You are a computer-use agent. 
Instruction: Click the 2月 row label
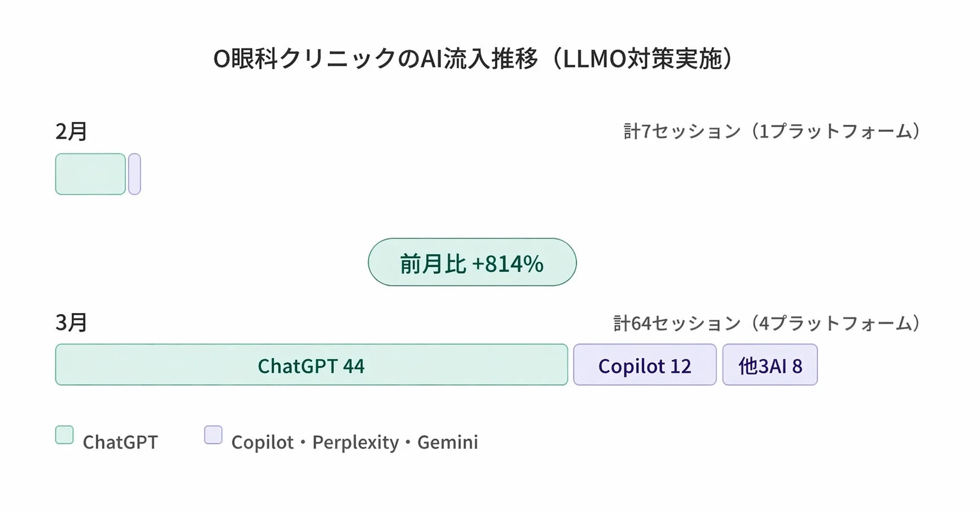click(71, 132)
